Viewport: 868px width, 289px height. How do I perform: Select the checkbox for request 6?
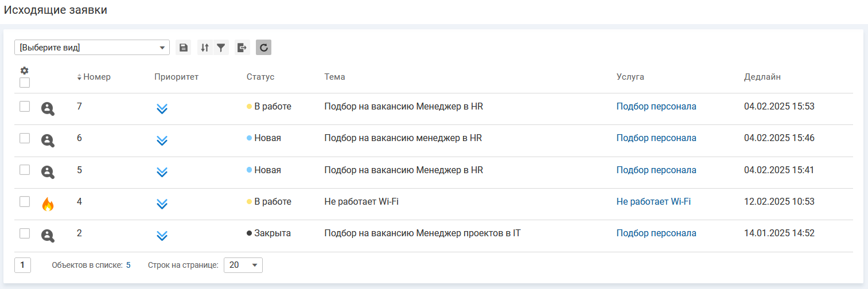[25, 138]
